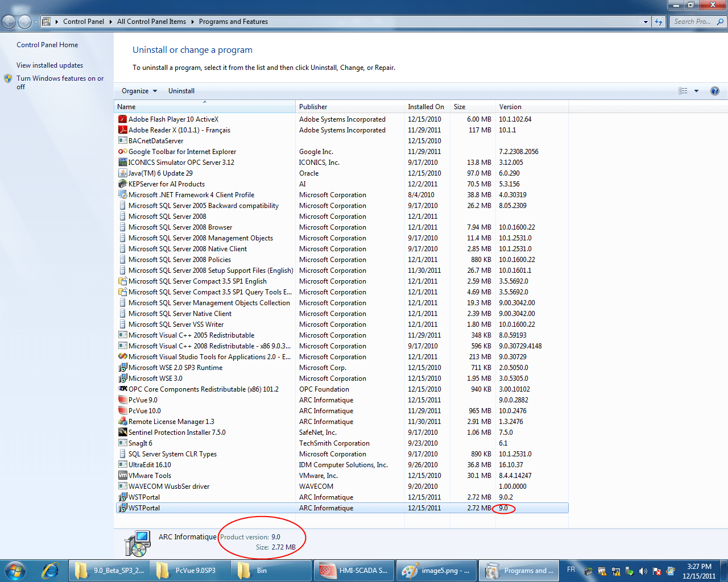Click the volume speaker tray icon

643,571
